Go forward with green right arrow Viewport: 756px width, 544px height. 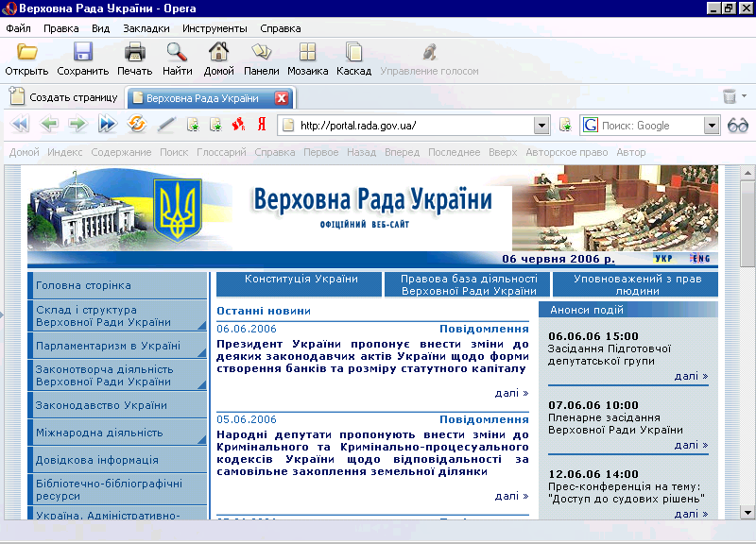click(x=77, y=125)
